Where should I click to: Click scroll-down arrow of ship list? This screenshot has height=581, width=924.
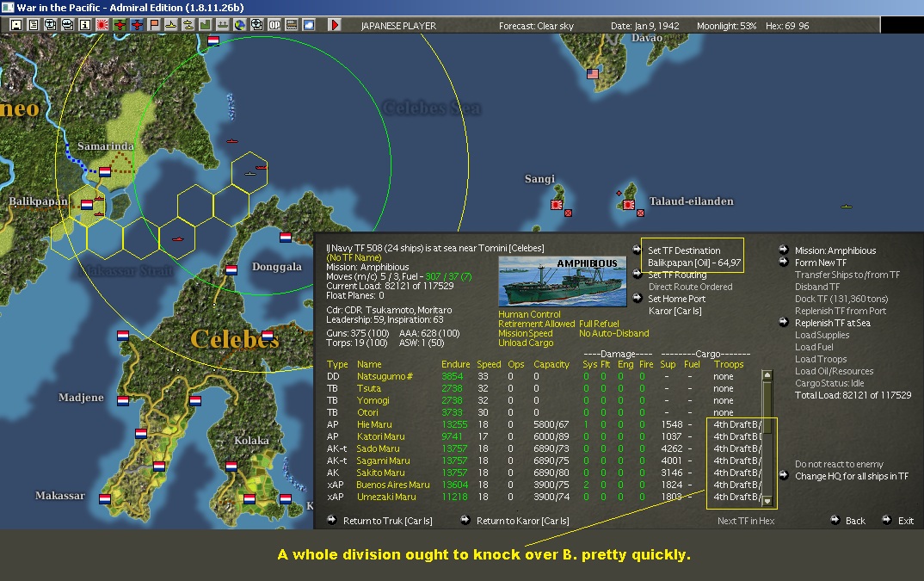coord(767,501)
